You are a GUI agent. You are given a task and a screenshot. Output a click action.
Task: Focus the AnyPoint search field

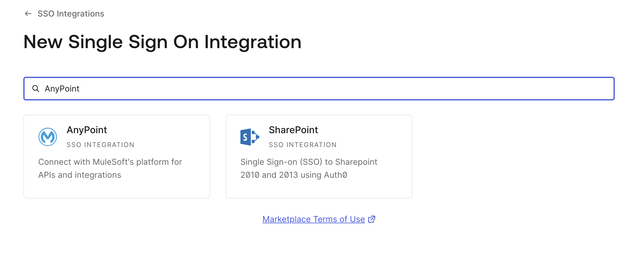pos(319,89)
